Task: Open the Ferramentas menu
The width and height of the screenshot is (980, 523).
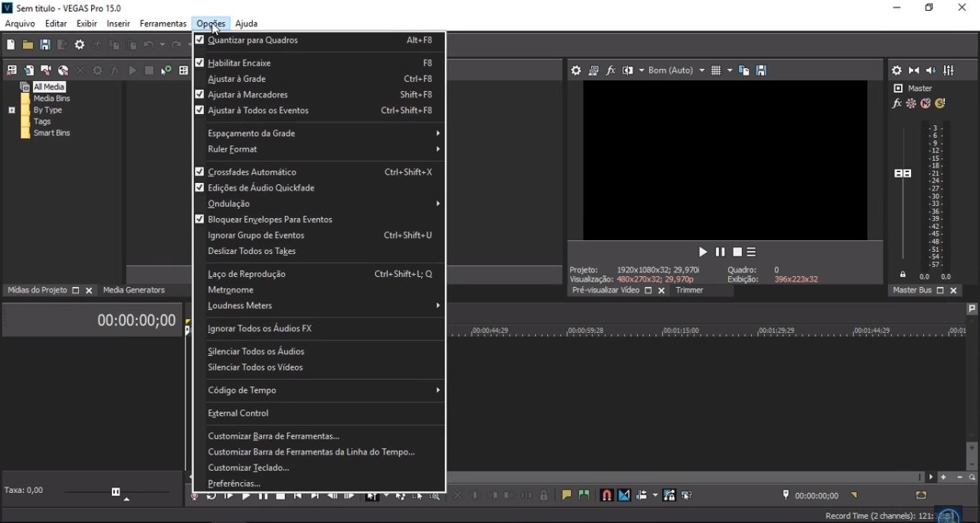Action: click(x=163, y=24)
